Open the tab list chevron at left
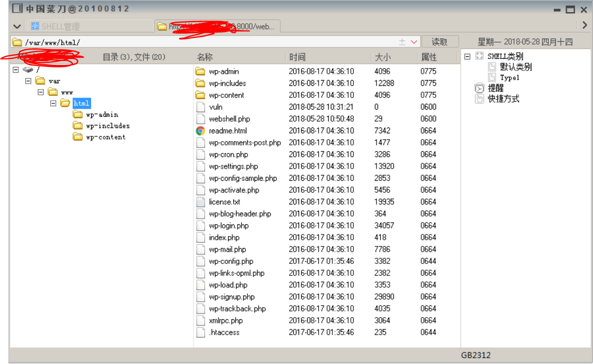This screenshot has width=593, height=364. 17,26
